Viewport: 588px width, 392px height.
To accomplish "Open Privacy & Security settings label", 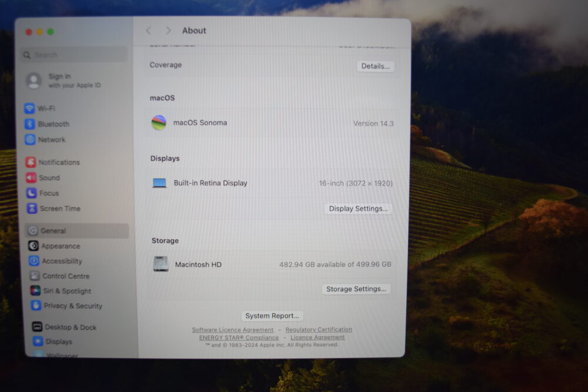I will [73, 306].
